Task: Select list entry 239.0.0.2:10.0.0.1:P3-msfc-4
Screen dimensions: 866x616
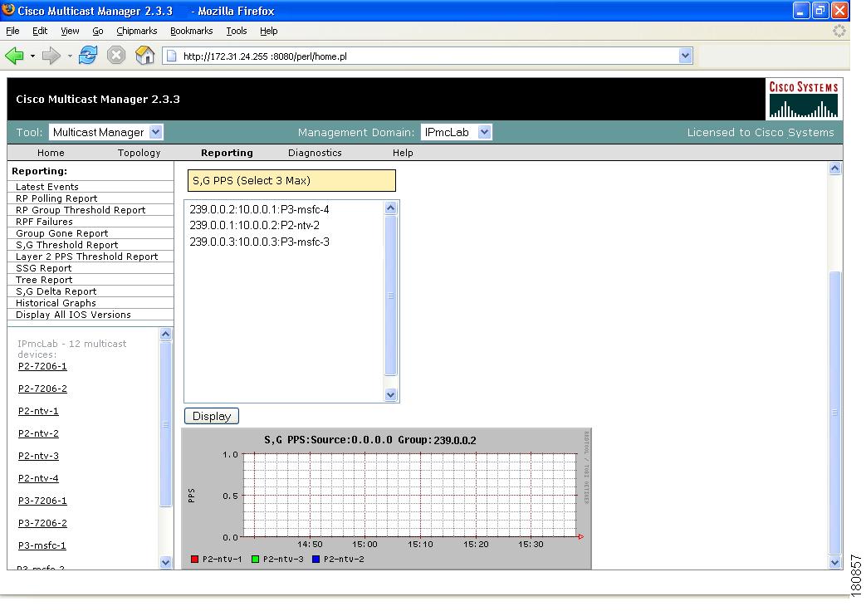Action: point(259,209)
